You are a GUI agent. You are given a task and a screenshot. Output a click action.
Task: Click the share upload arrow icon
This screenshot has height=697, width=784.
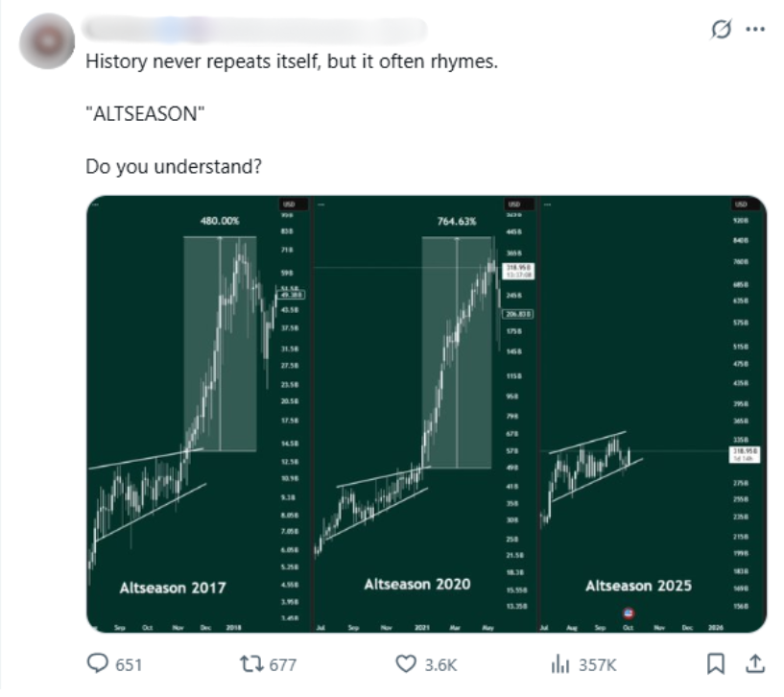[x=755, y=662]
